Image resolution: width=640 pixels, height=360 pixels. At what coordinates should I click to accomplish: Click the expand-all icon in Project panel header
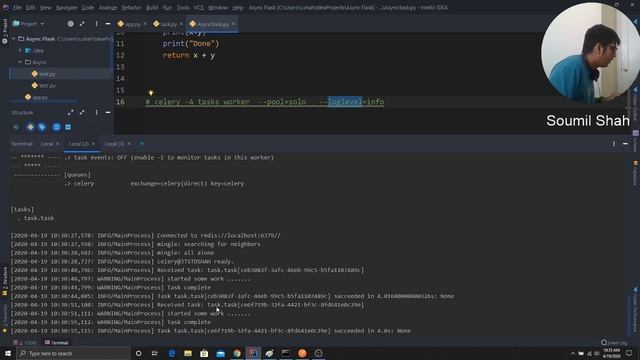coord(82,24)
